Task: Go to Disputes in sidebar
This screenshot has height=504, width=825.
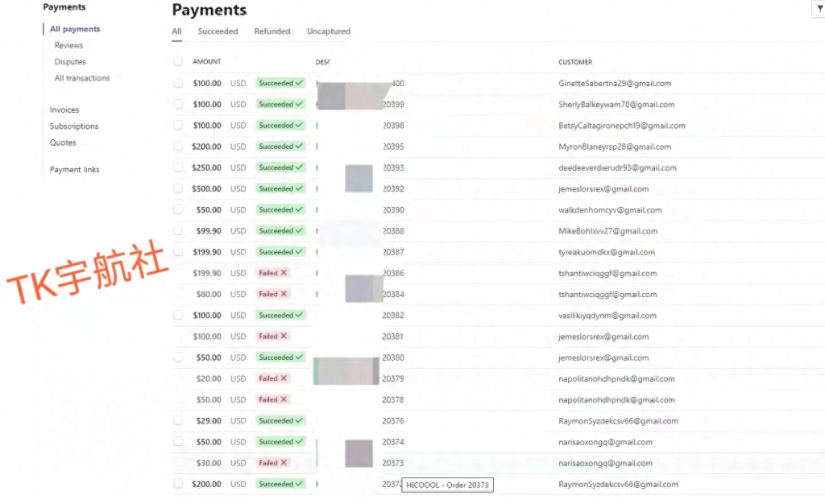Action: click(70, 61)
